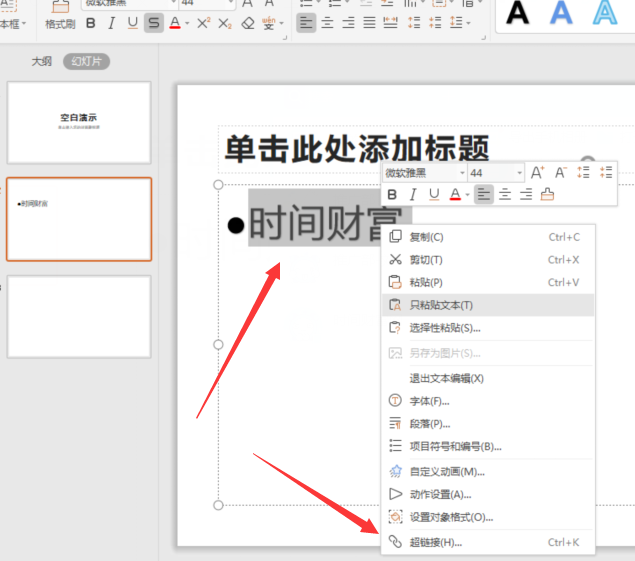Center-align text using the mini toolbar
Viewport: 635px width, 561px height.
tap(505, 195)
